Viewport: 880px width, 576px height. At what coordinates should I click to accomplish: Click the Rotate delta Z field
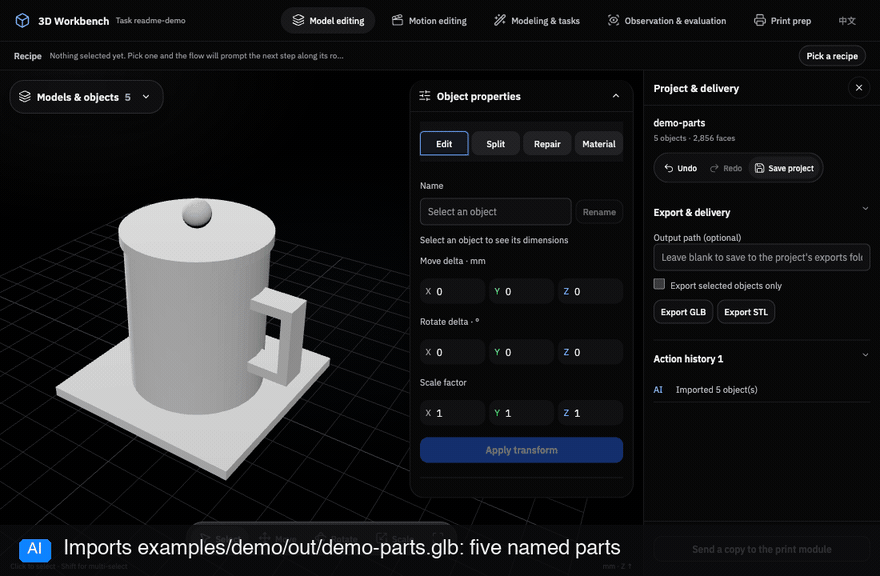point(590,352)
